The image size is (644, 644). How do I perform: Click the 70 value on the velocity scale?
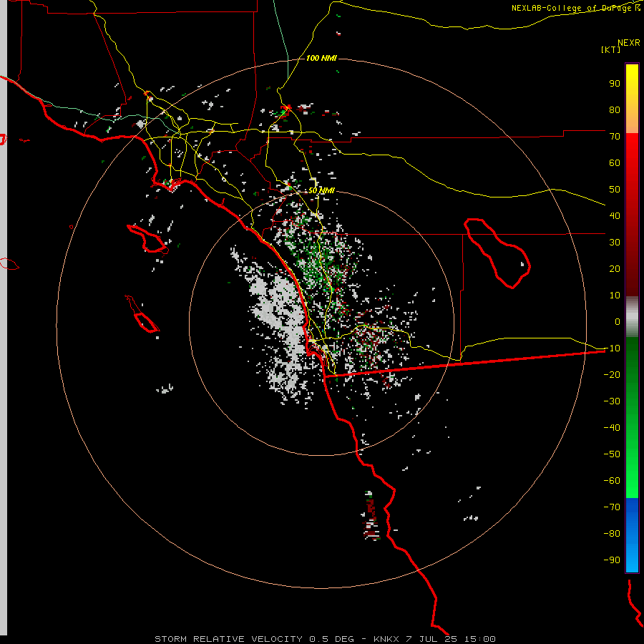(615, 137)
